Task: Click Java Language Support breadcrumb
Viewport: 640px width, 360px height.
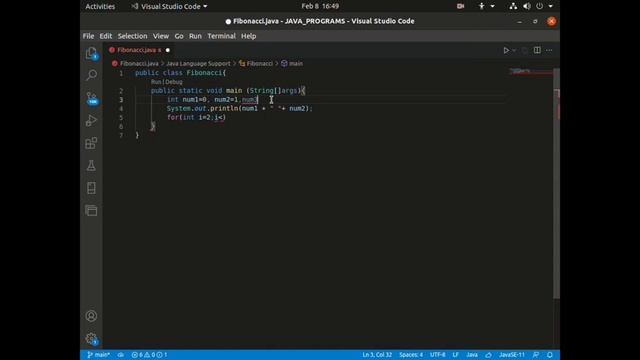Action: (x=198, y=64)
